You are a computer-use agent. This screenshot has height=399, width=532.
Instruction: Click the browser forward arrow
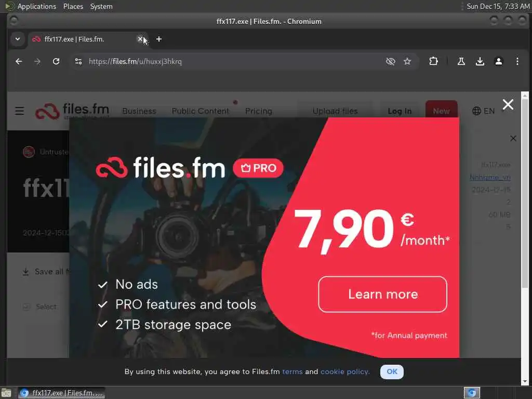[x=37, y=61]
